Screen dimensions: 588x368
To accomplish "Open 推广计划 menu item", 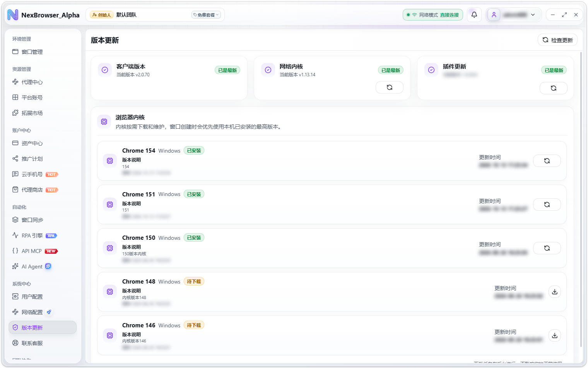I will (43, 159).
